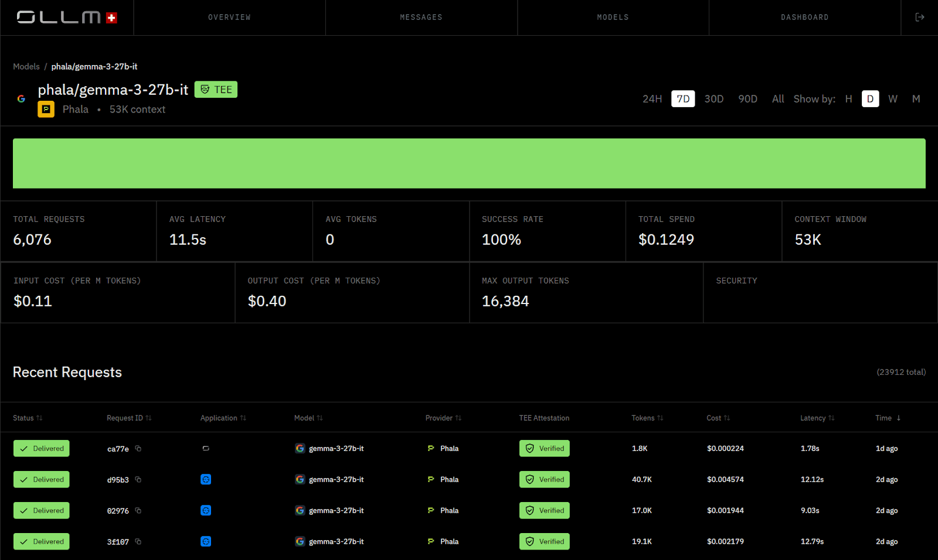The height and width of the screenshot is (560, 938).
Task: Click gemma-3-27b-it in d95b3 row
Action: pyautogui.click(x=337, y=480)
